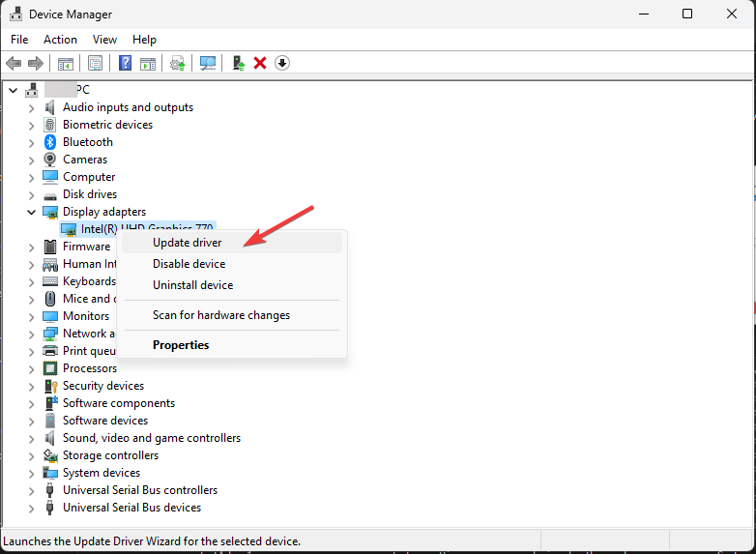
Task: Click Scan for hardware changes monitor icon
Action: [x=208, y=63]
